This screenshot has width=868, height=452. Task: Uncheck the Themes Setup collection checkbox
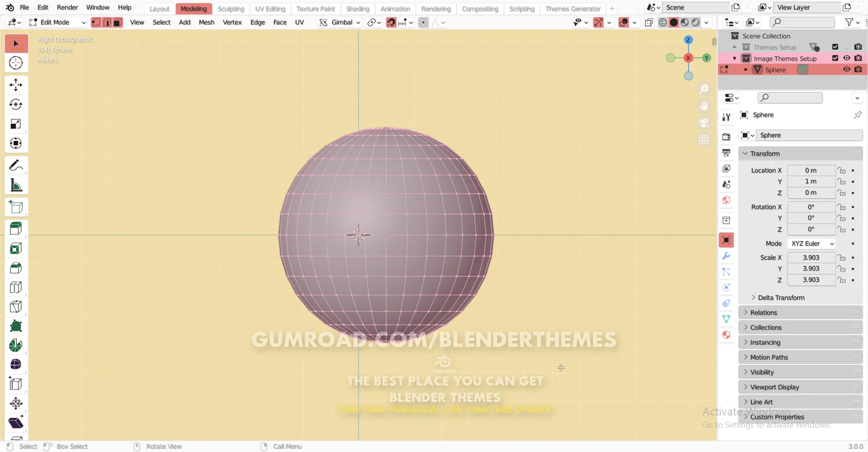pyautogui.click(x=835, y=47)
